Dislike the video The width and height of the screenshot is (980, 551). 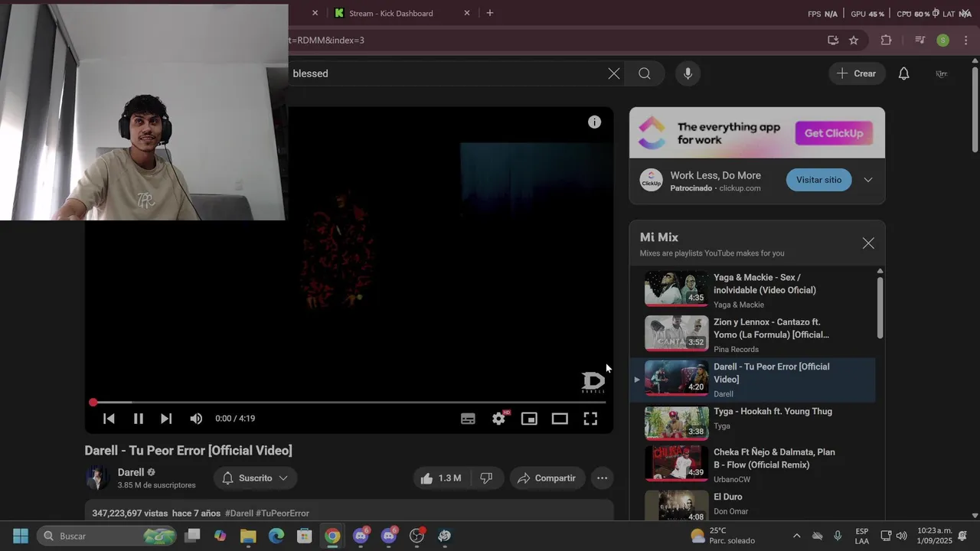pyautogui.click(x=486, y=478)
